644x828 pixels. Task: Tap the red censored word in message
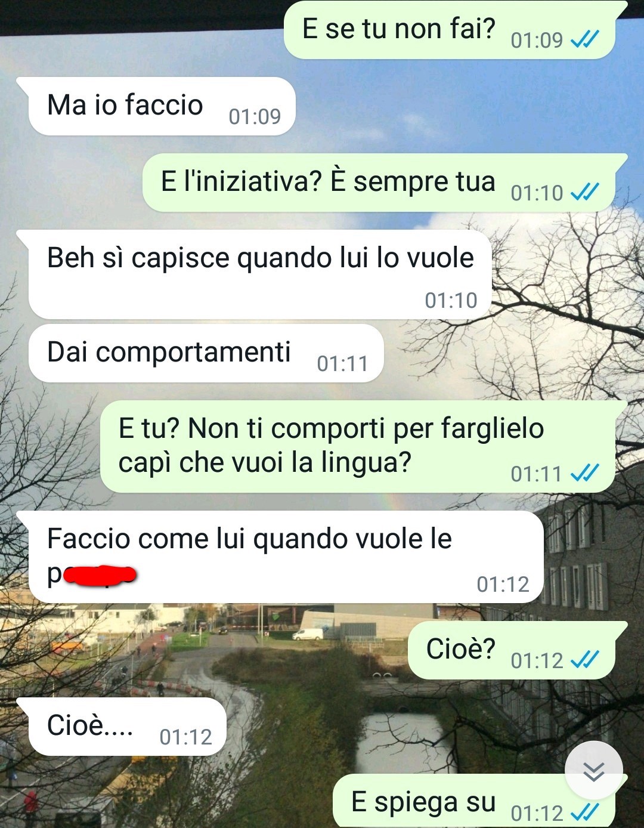pyautogui.click(x=100, y=574)
